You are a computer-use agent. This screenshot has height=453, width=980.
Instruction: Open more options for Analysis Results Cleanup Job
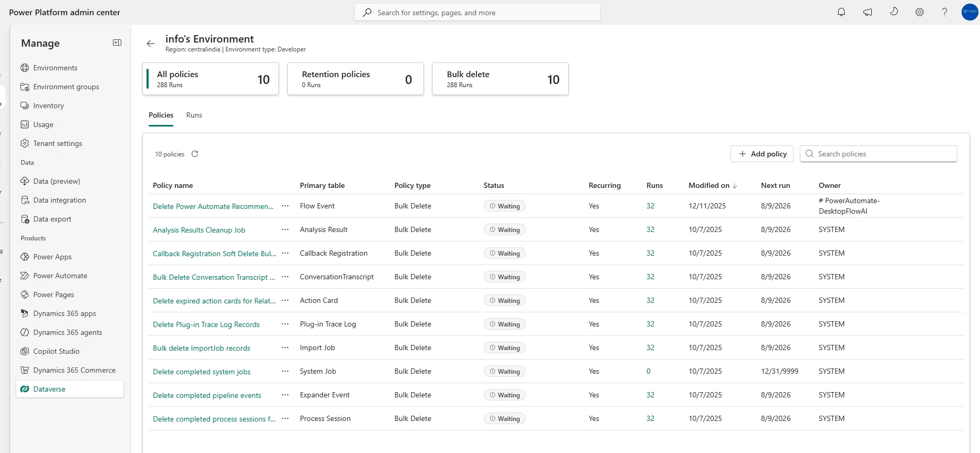285,229
